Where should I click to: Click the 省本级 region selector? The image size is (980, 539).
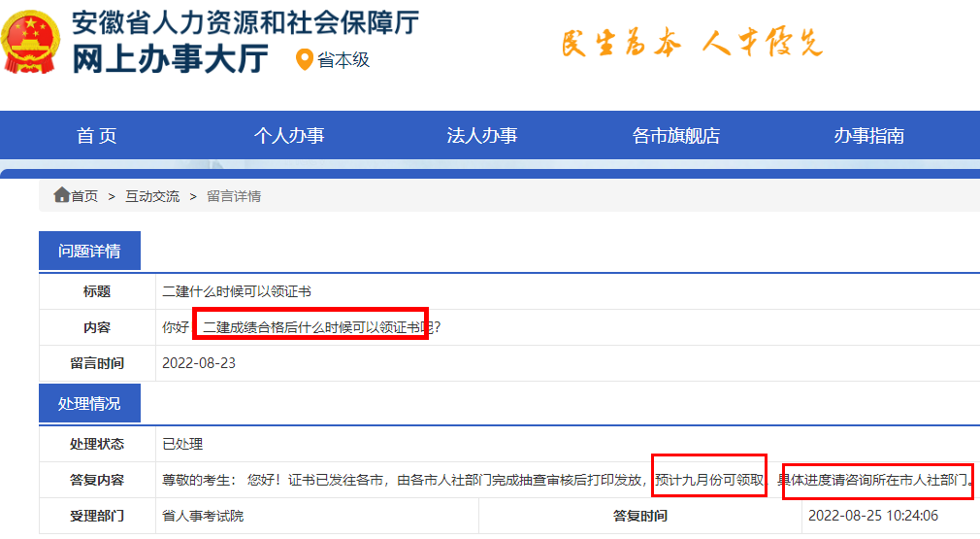(343, 60)
